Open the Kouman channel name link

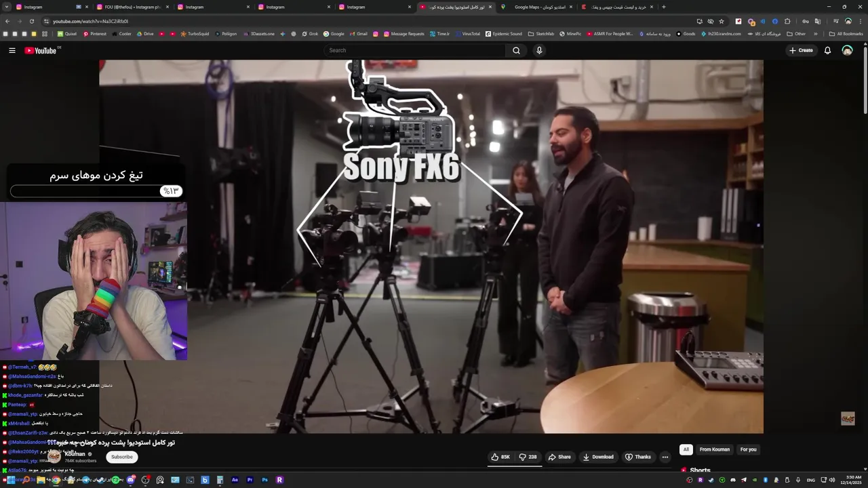pyautogui.click(x=75, y=454)
